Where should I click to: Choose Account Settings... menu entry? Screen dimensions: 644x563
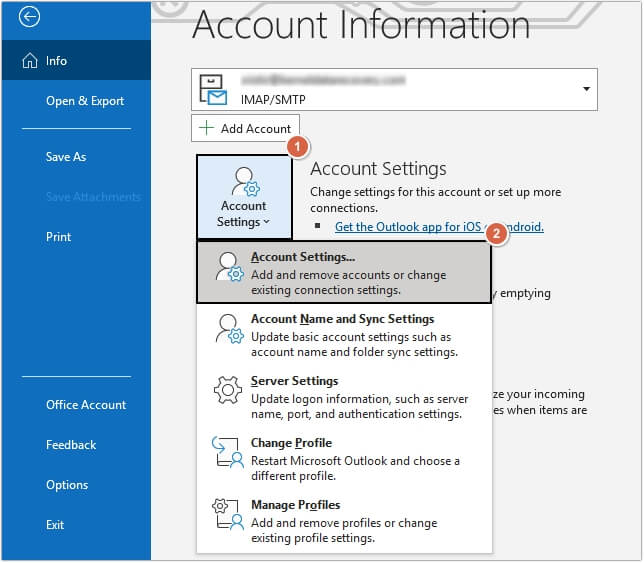coord(344,273)
